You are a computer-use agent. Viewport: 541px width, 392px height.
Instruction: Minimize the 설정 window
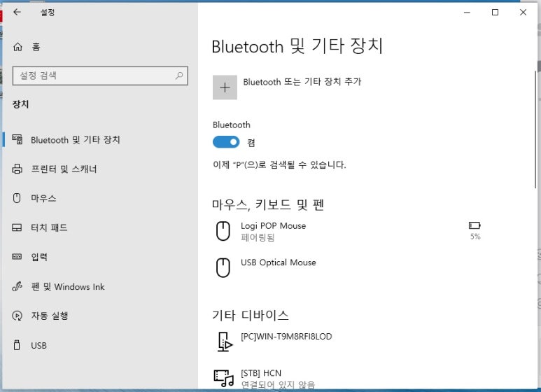click(x=468, y=13)
